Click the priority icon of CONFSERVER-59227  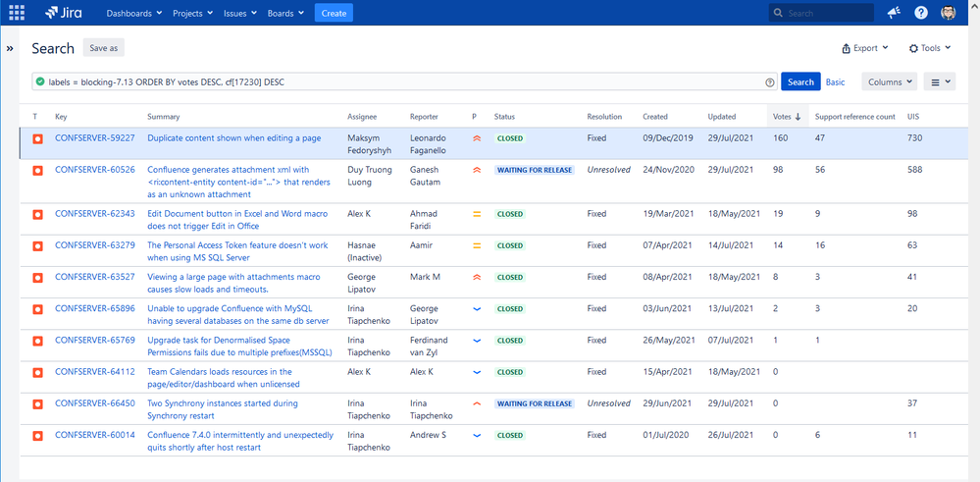(x=477, y=138)
